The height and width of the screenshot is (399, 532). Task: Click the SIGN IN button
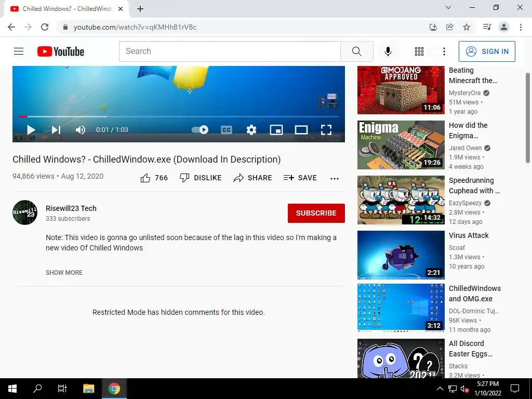coord(487,51)
